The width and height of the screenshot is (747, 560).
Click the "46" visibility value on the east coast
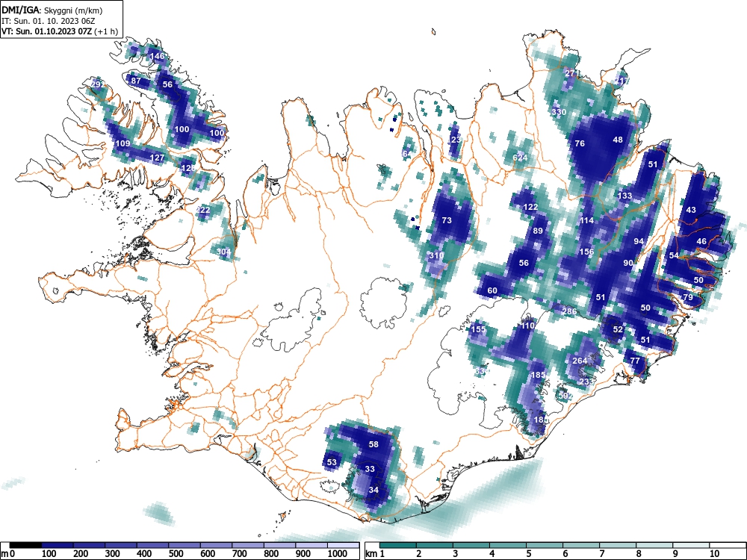click(701, 241)
